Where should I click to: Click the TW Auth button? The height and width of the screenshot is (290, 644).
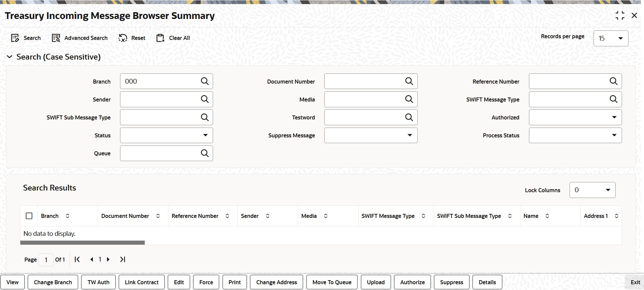(98, 282)
